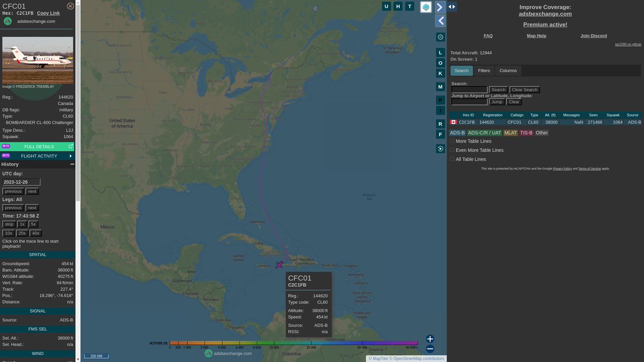Open FLIGHT ACTIVITY panel
Image resolution: width=644 pixels, height=362 pixels.
(x=38, y=156)
